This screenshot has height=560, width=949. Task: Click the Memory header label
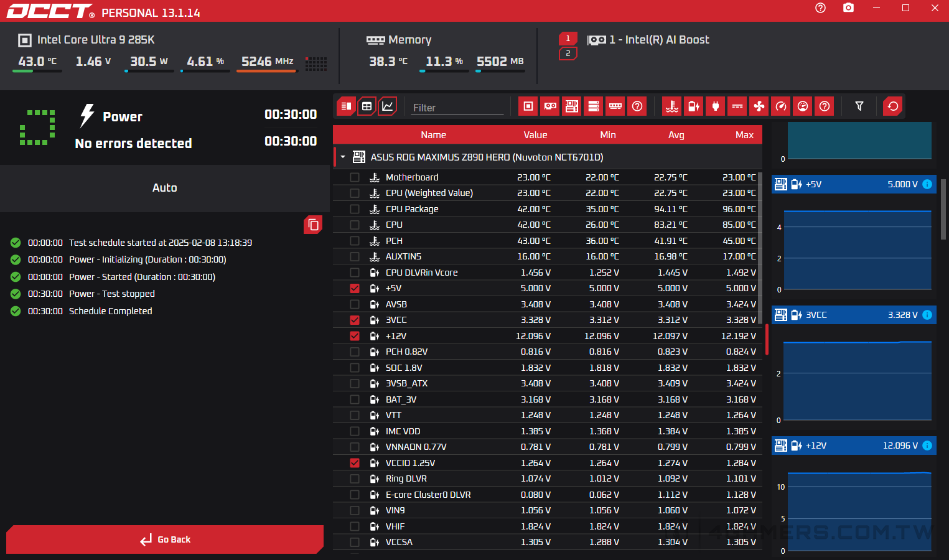point(409,40)
